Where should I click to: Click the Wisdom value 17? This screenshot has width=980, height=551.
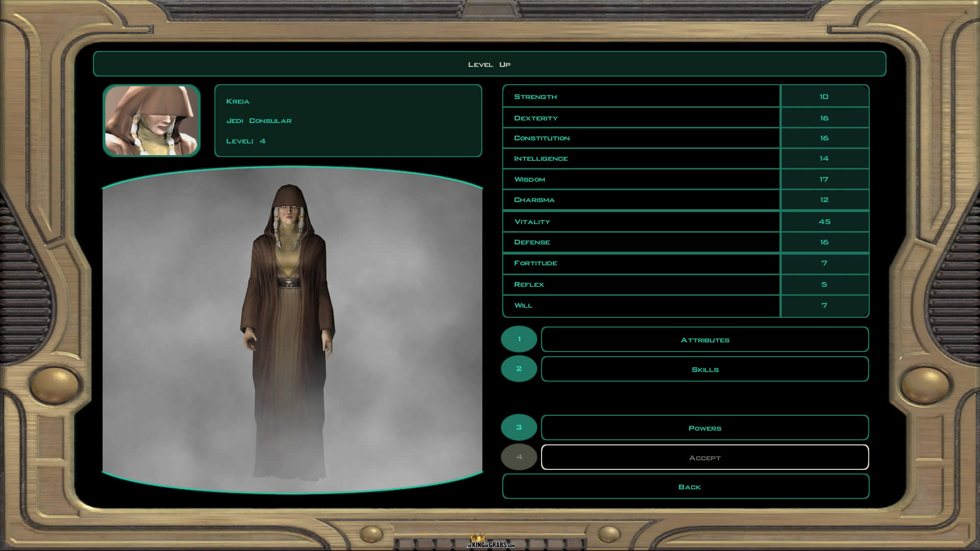(824, 180)
